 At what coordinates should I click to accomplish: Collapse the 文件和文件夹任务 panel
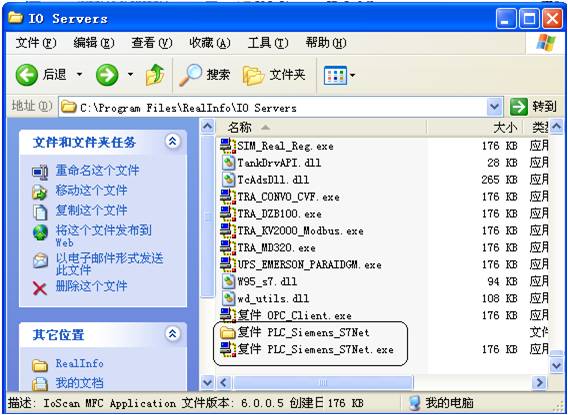[172, 141]
